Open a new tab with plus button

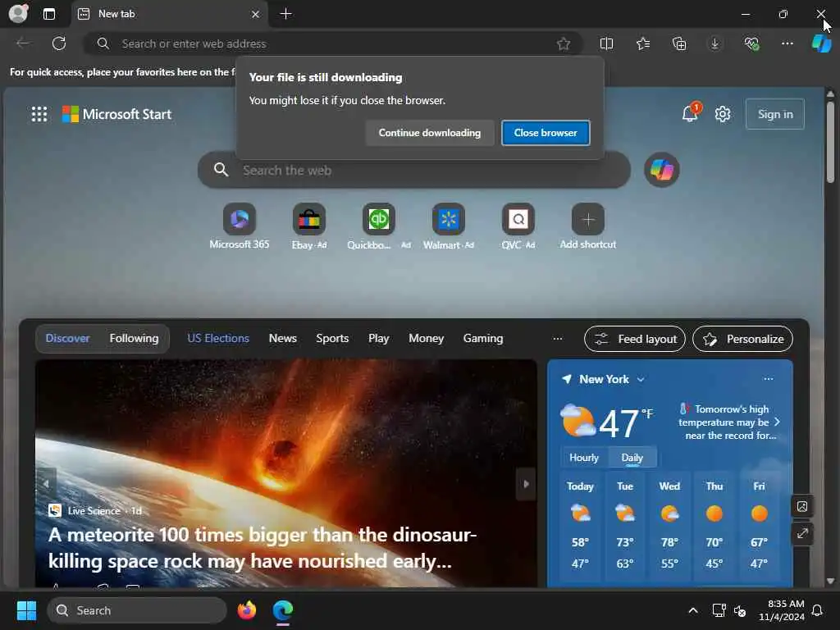[x=286, y=14]
